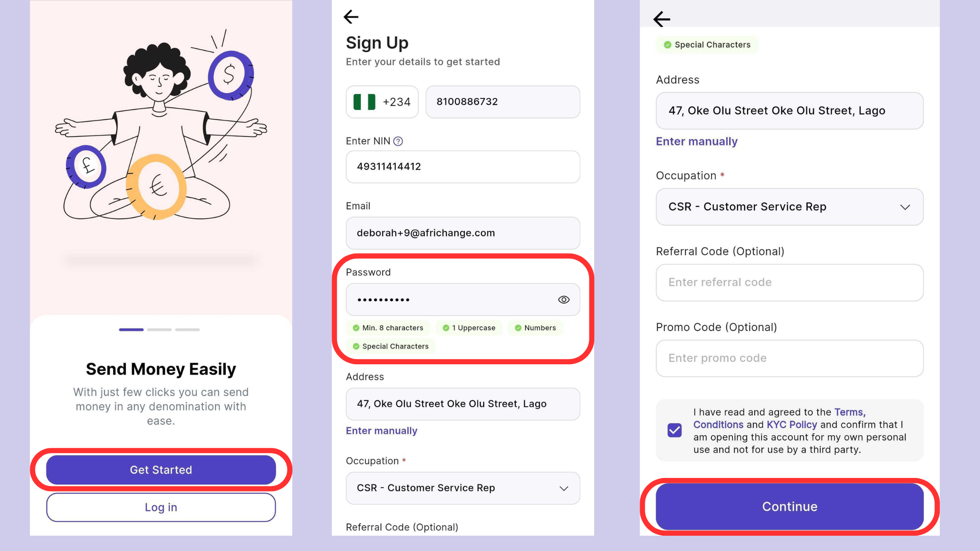Open the KYC Policy link
The height and width of the screenshot is (551, 980).
pos(791,425)
